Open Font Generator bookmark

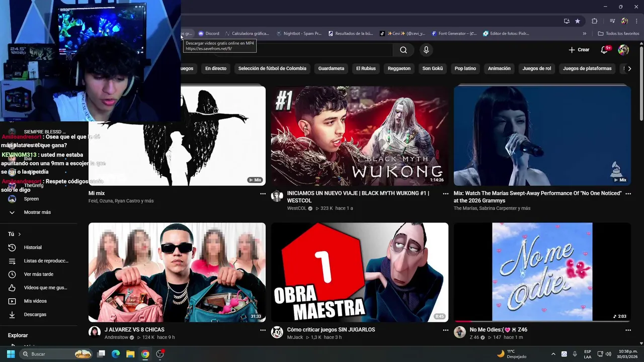454,34
